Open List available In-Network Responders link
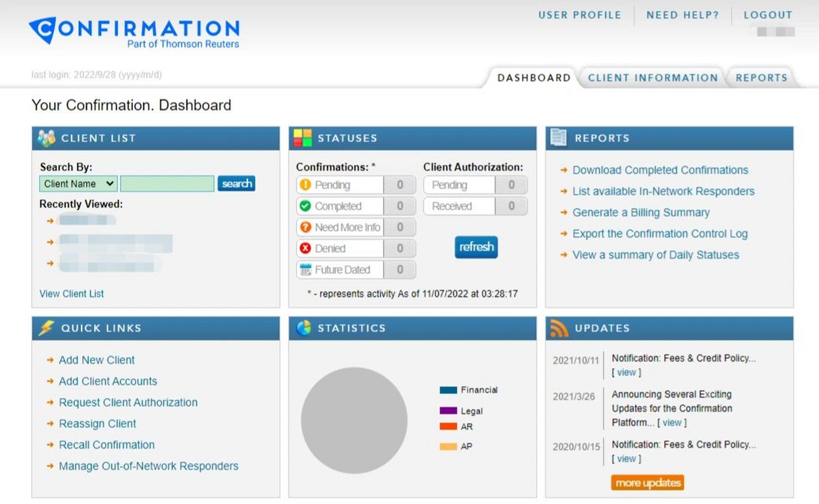 pos(663,191)
